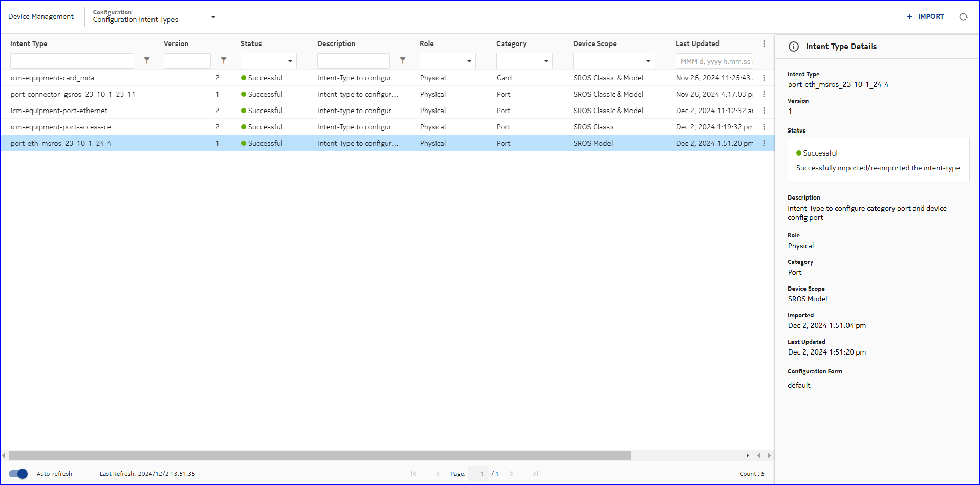Viewport: 980px width, 485px height.
Task: Open row actions for icm-equipment-card_mda
Action: point(764,78)
